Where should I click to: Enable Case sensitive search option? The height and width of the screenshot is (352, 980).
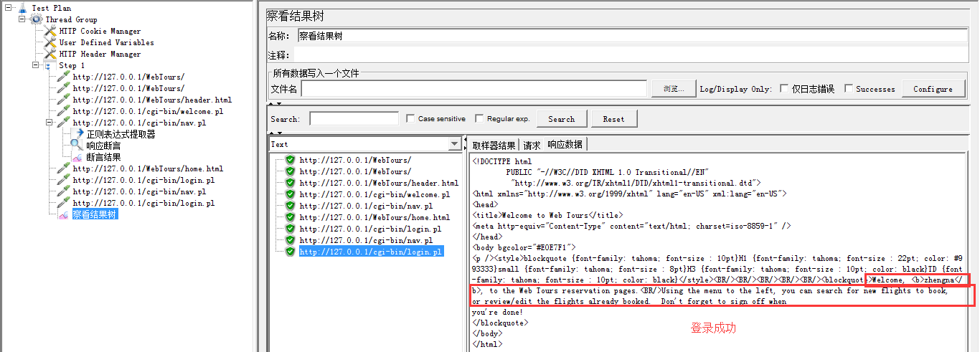410,119
